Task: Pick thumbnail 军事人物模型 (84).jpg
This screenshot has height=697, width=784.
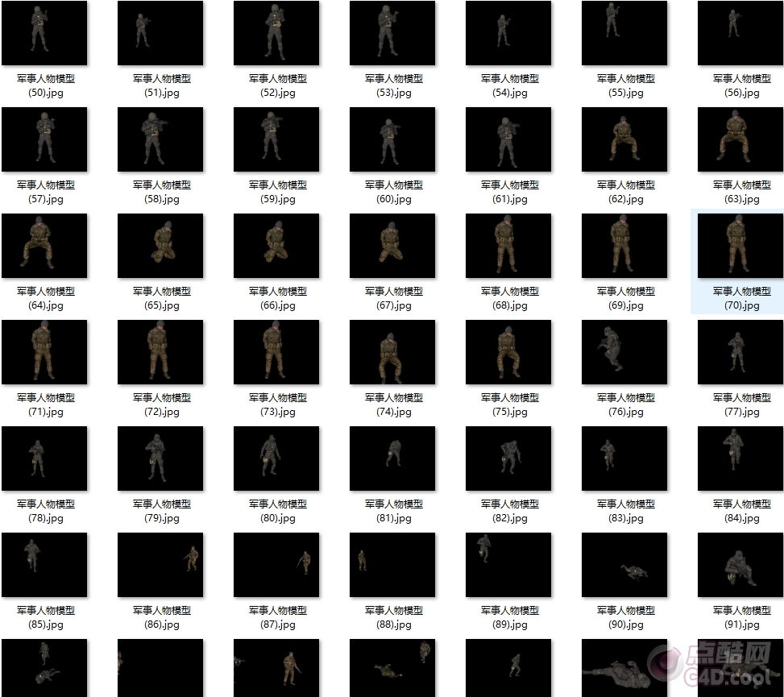Action: click(x=740, y=458)
